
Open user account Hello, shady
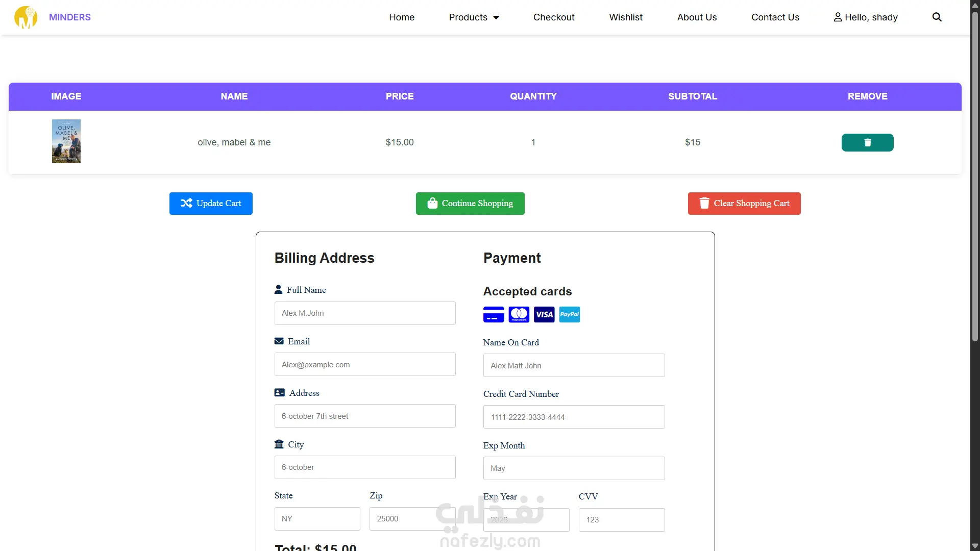coord(866,17)
